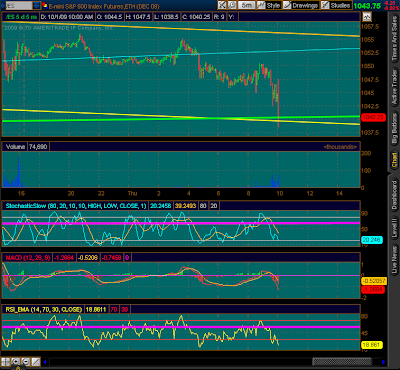Click the zoom in magnifier icon
This screenshot has width=400, height=370.
[x=15, y=361]
